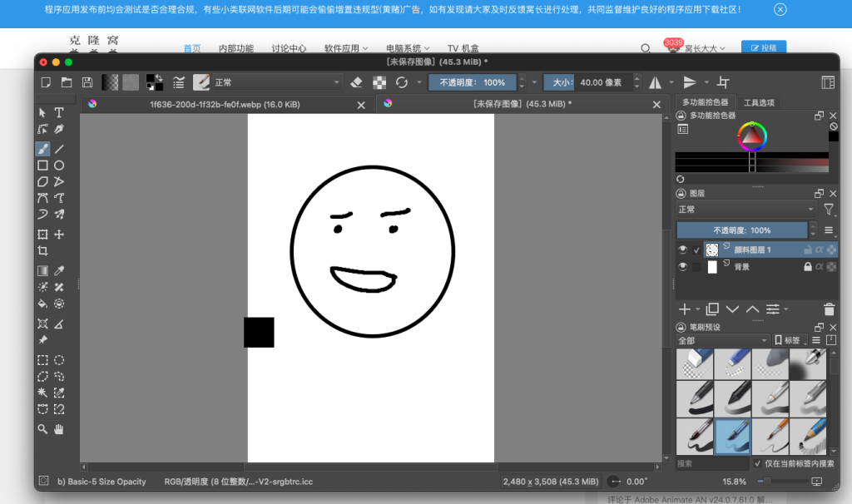Select the Contiguous Selection magic wand tool
The width and height of the screenshot is (852, 504).
(x=43, y=393)
